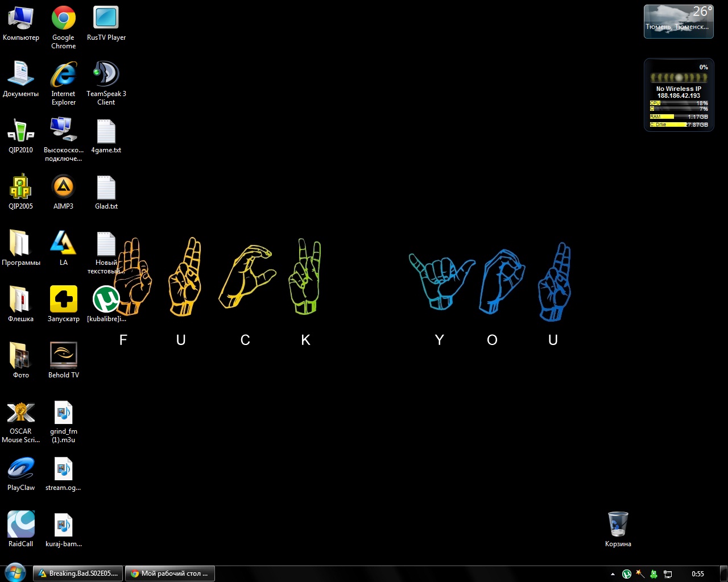Viewport: 728px width, 582px height.
Task: Select the TeamSpeak 3 Client icon
Action: point(106,74)
